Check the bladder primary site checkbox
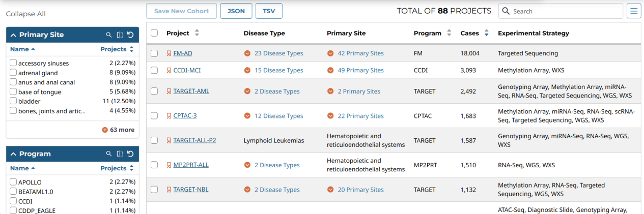 13,101
